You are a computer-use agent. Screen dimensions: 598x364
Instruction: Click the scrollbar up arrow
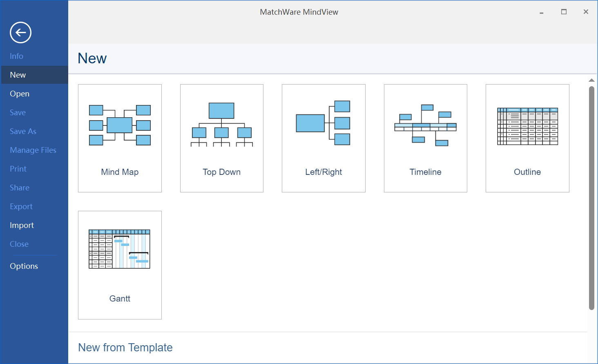pyautogui.click(x=591, y=80)
